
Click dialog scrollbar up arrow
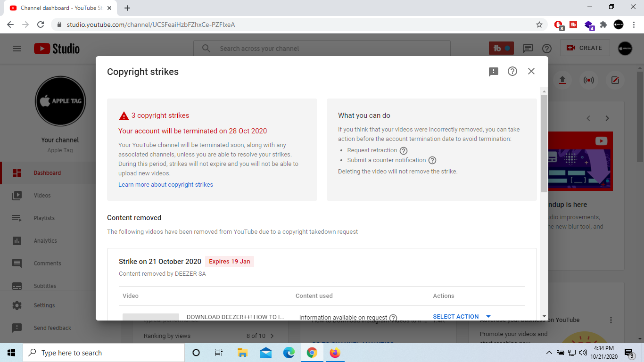[x=545, y=91]
